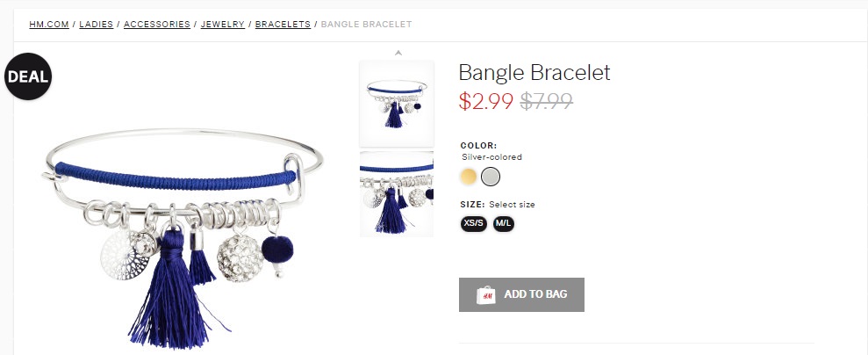
Task: Select the M/L size option
Action: 504,224
